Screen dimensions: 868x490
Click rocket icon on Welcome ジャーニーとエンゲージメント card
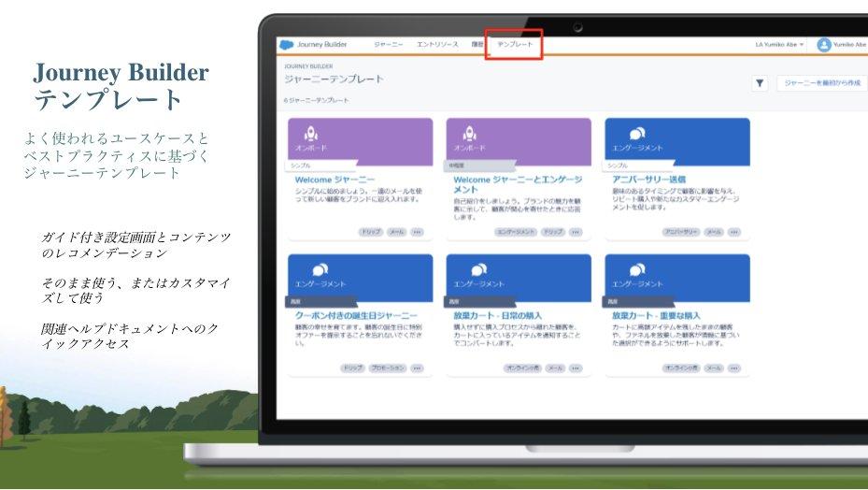[x=469, y=134]
